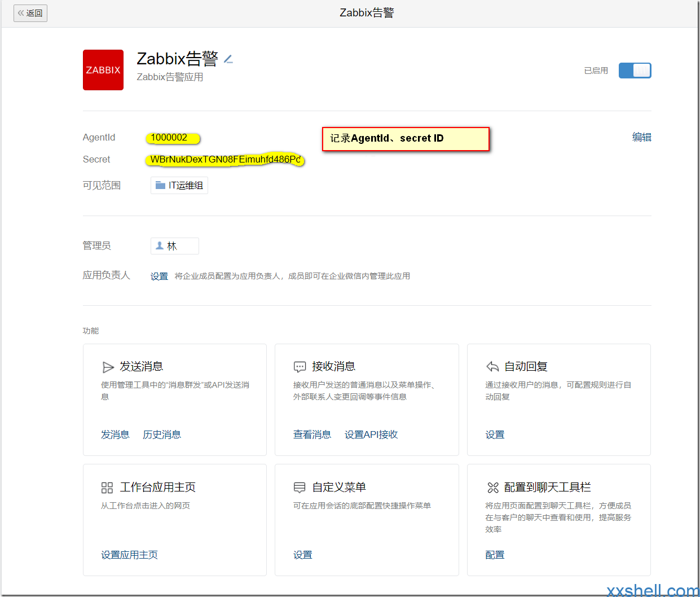700x597 pixels.
Task: Click the administrator 林 tag
Action: point(175,246)
